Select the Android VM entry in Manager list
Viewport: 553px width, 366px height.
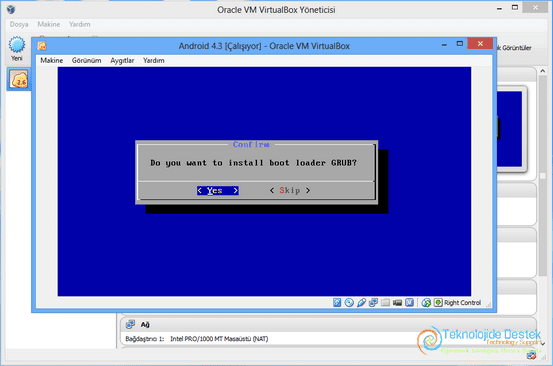point(19,79)
